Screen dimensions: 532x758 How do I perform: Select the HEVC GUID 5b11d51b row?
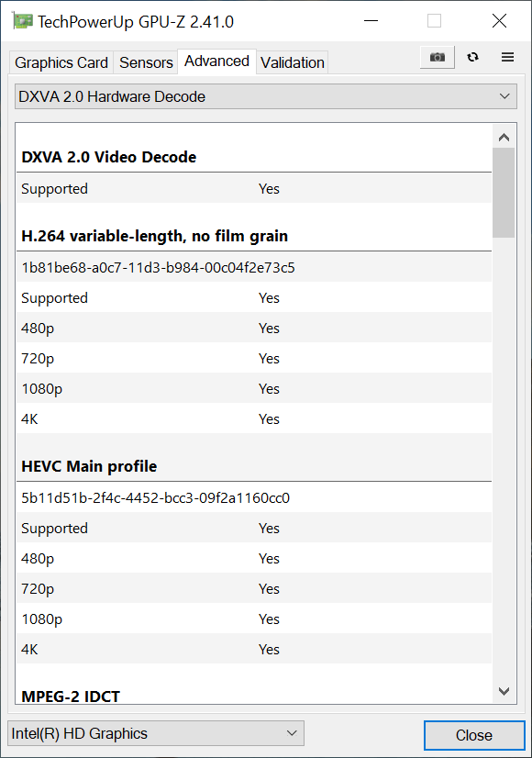pyautogui.click(x=254, y=498)
